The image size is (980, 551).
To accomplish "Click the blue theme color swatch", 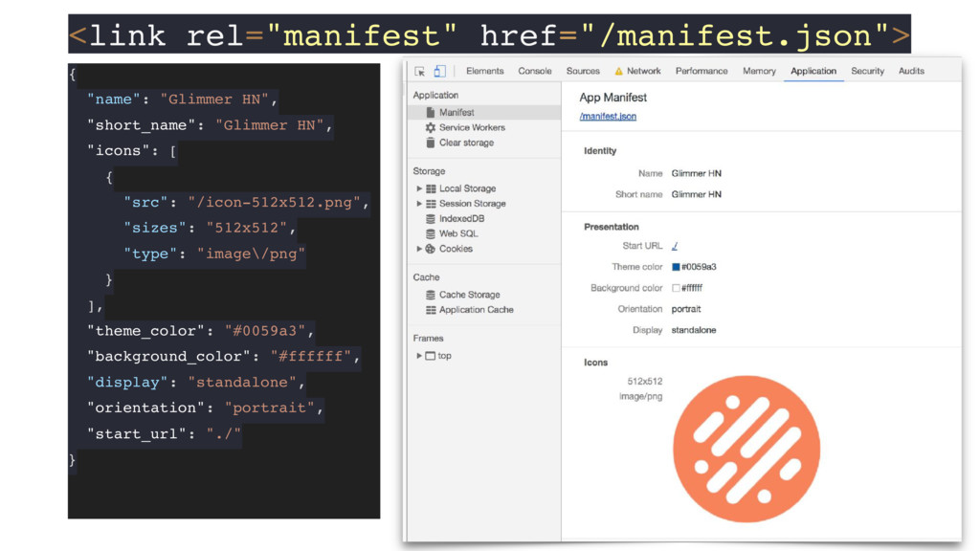I will [676, 268].
